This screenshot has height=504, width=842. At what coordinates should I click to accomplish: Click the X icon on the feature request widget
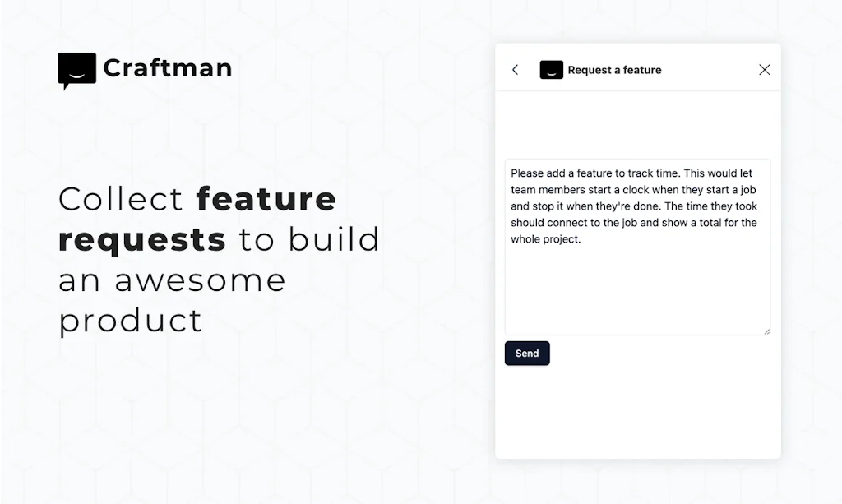point(765,70)
